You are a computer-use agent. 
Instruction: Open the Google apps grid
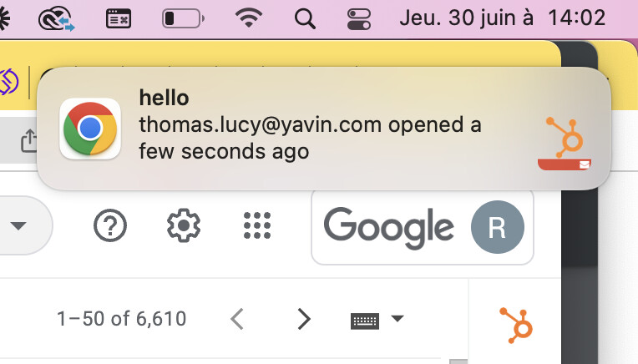coord(257,225)
